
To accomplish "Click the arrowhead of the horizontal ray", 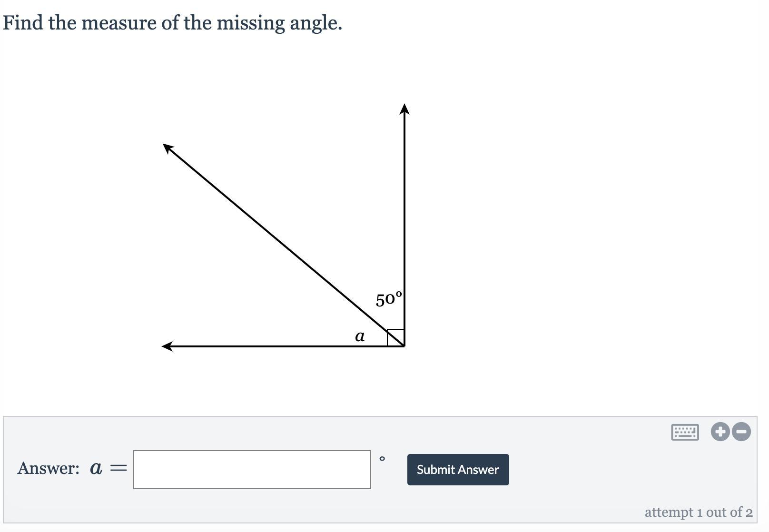I will [168, 346].
